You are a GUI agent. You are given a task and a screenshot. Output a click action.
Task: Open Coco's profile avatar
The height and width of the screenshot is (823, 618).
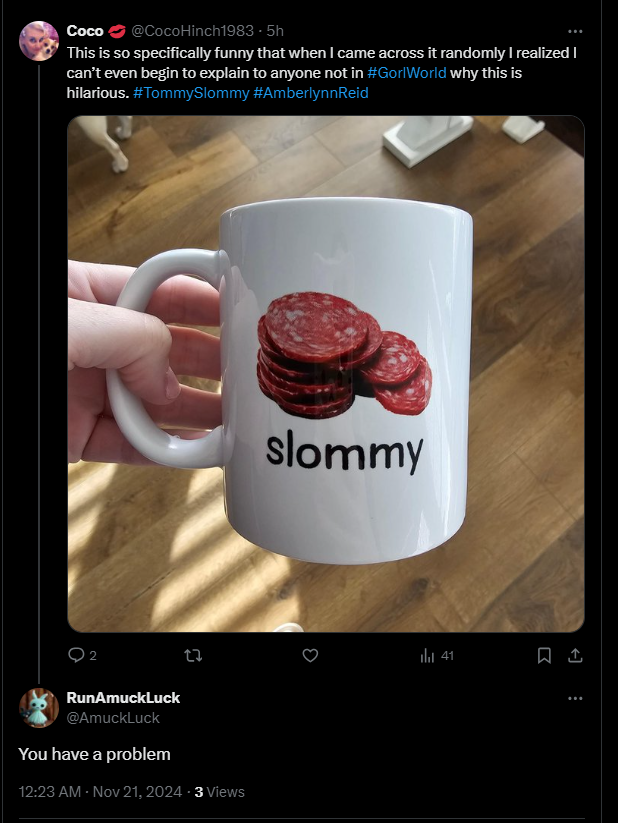pyautogui.click(x=38, y=41)
